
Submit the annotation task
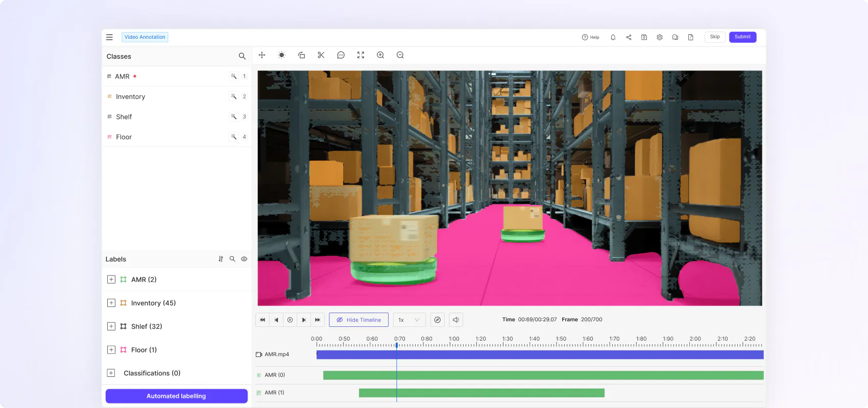[742, 37]
